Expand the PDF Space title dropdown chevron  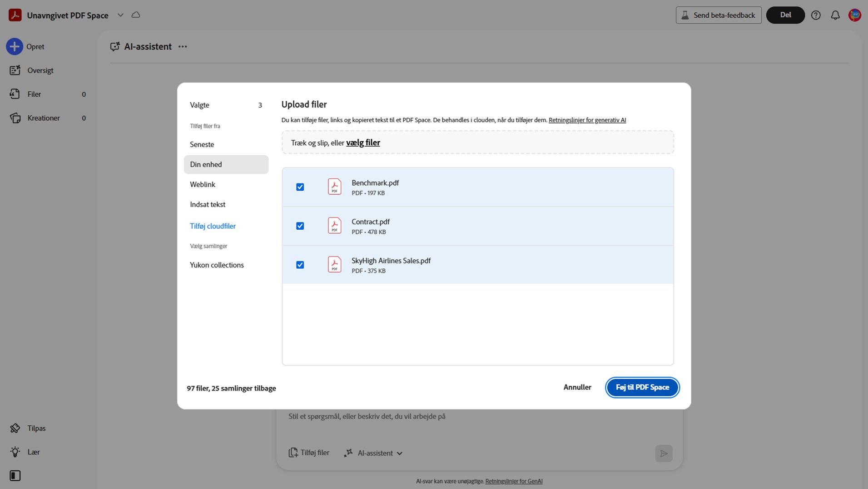(120, 15)
